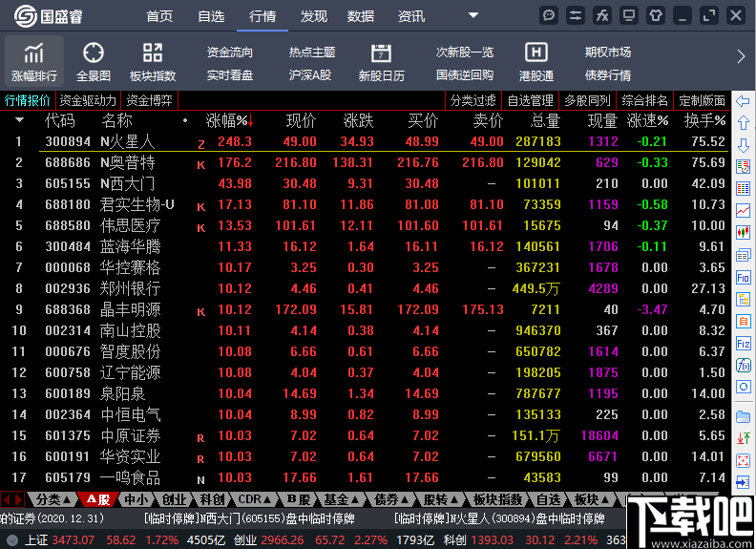Click the 热点主题 toolbar link
Screen dimensions: 756x549
[x=312, y=53]
